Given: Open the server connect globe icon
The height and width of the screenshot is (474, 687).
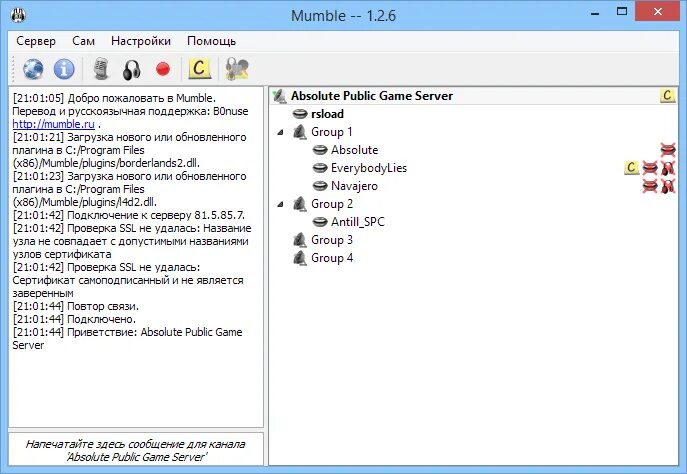Looking at the screenshot, I should click(x=33, y=69).
